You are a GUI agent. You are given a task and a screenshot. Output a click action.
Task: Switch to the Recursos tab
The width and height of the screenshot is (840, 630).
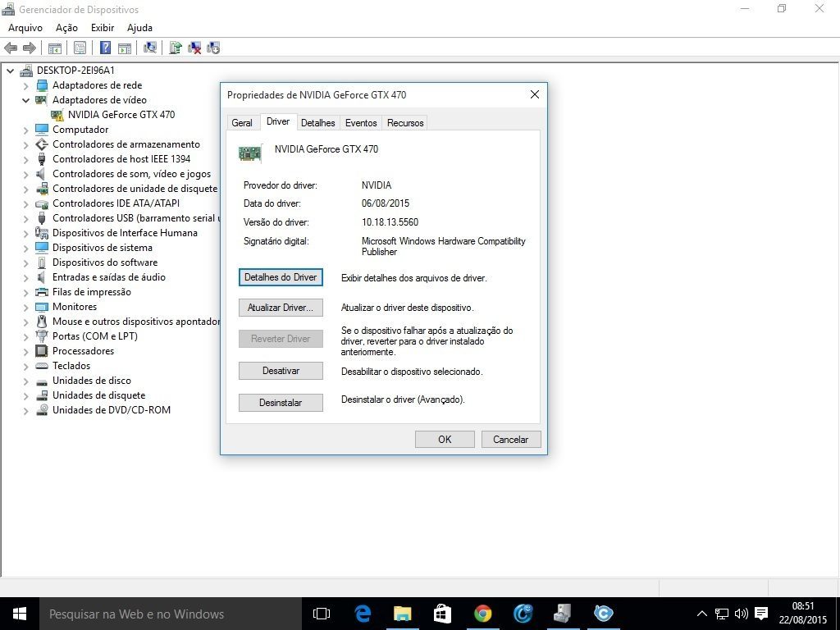click(x=405, y=123)
